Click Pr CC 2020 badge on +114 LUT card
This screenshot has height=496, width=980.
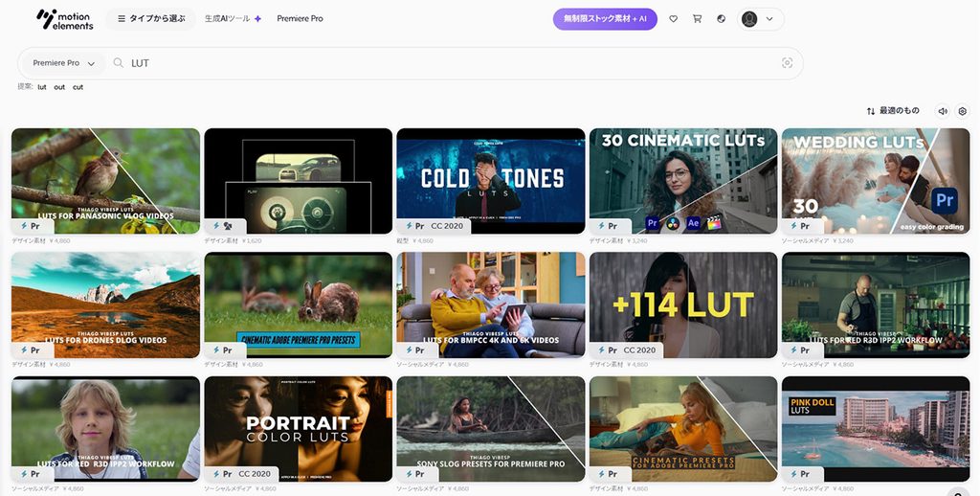[627, 350]
